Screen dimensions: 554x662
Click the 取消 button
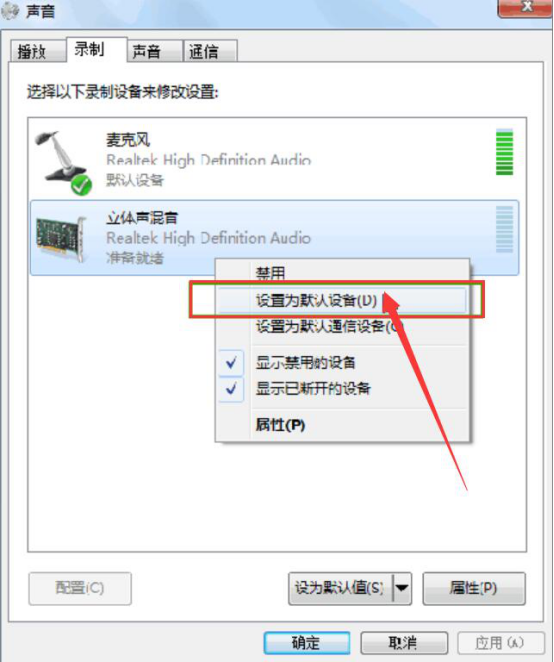(404, 643)
